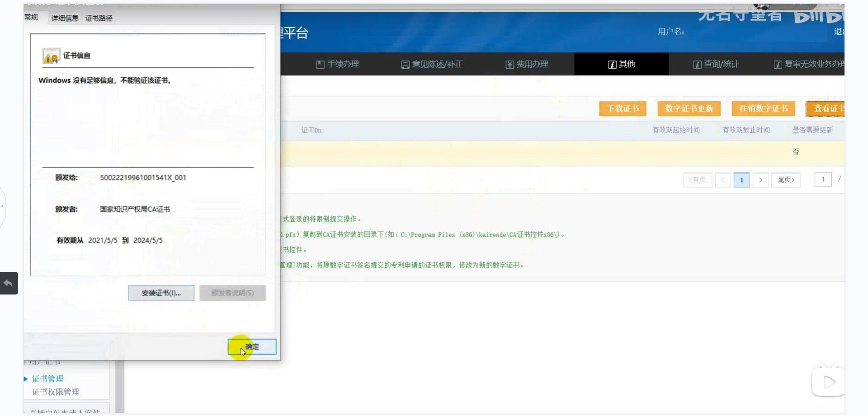The width and height of the screenshot is (868, 416).
Task: Go to first page with 首页
Action: pyautogui.click(x=698, y=180)
